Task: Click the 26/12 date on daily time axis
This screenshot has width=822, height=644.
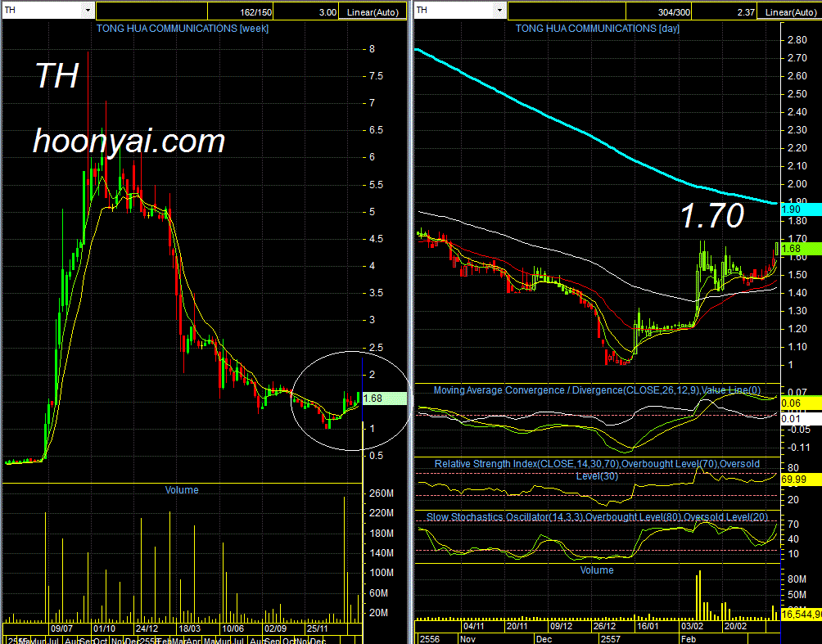Action: point(604,626)
